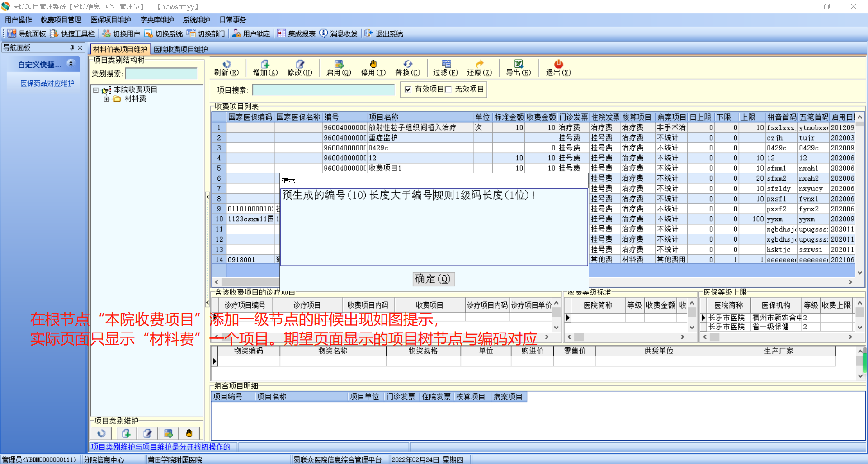Click refresh icon under 项目类别维护
Image resolution: width=868 pixels, height=464 pixels.
[101, 433]
